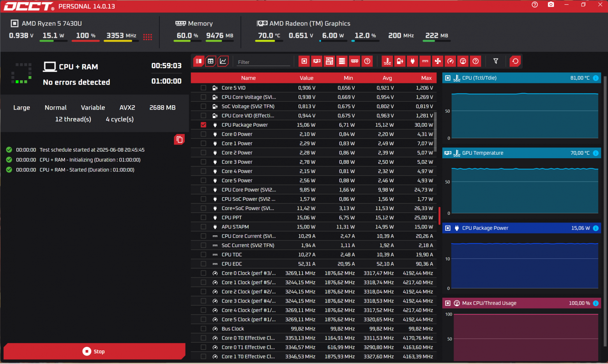The height and width of the screenshot is (364, 608).
Task: Reset the sensor min/max statistics
Action: tap(515, 61)
